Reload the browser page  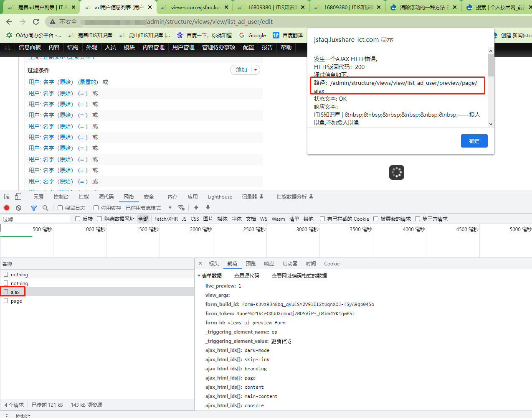point(36,22)
